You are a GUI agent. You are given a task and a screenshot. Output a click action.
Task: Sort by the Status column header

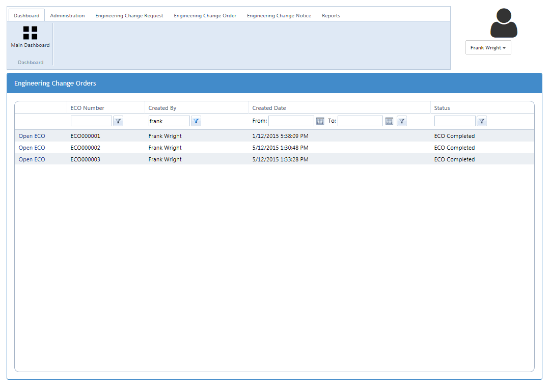pos(442,108)
